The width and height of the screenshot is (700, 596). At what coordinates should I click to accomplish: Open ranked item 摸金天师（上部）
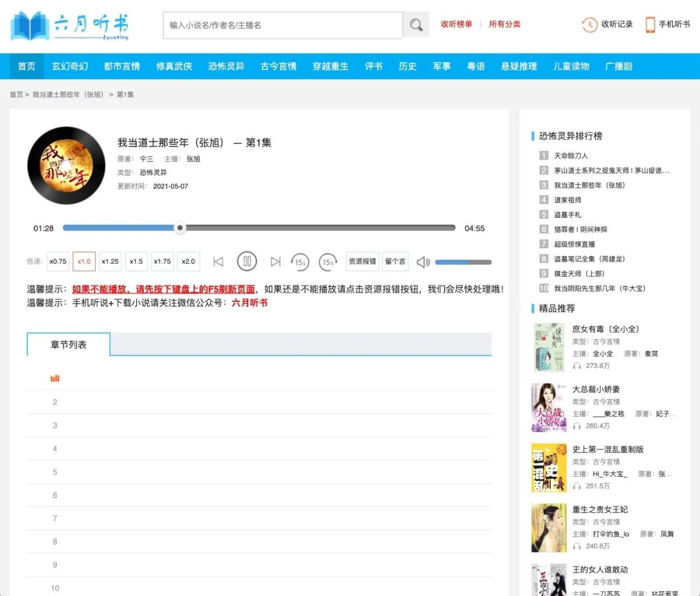579,273
